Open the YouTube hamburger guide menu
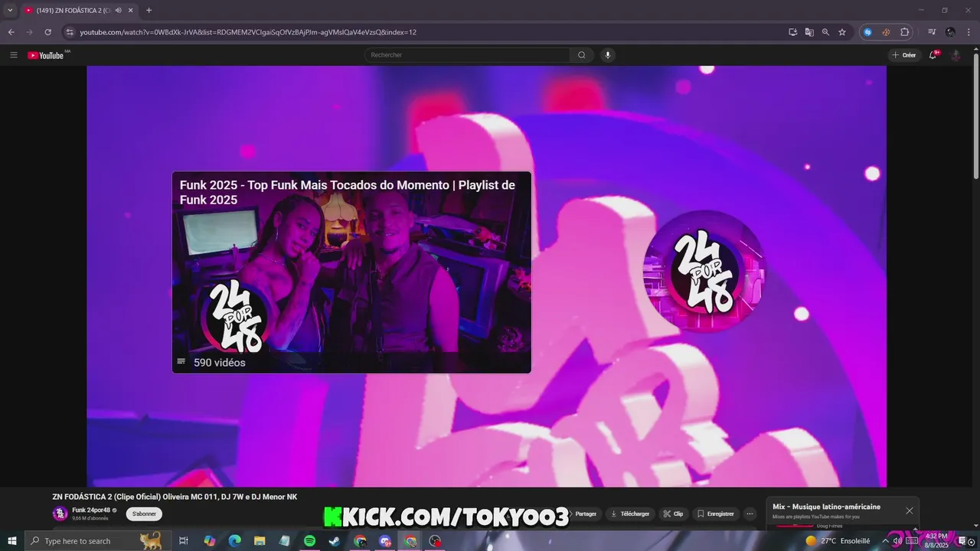The height and width of the screenshot is (551, 980). click(x=13, y=55)
